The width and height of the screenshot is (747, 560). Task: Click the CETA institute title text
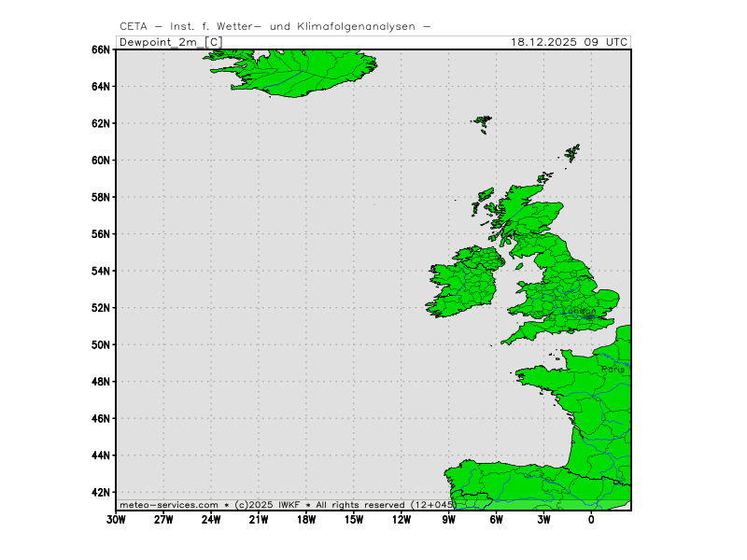275,26
